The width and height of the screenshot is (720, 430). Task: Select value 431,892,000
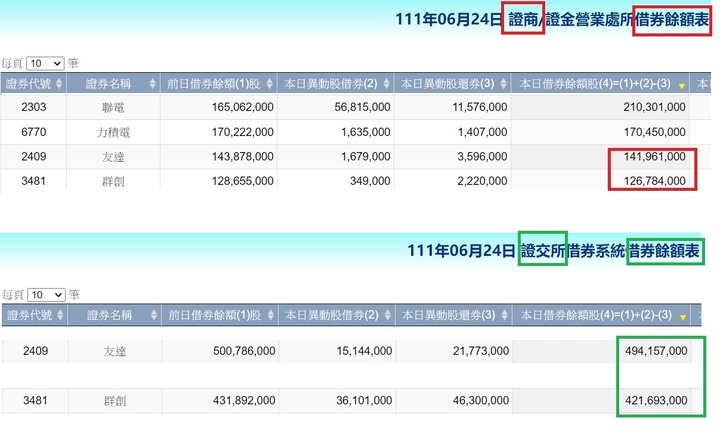tap(244, 400)
